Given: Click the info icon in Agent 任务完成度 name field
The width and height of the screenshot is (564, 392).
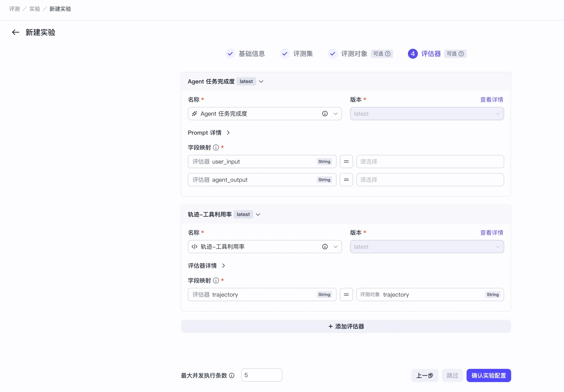Looking at the screenshot, I should [325, 114].
